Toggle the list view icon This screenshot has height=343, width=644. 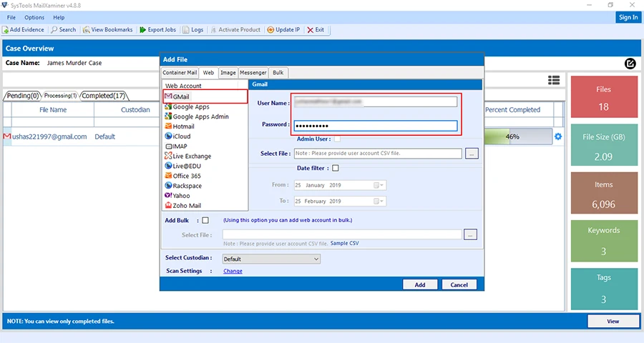pos(554,80)
